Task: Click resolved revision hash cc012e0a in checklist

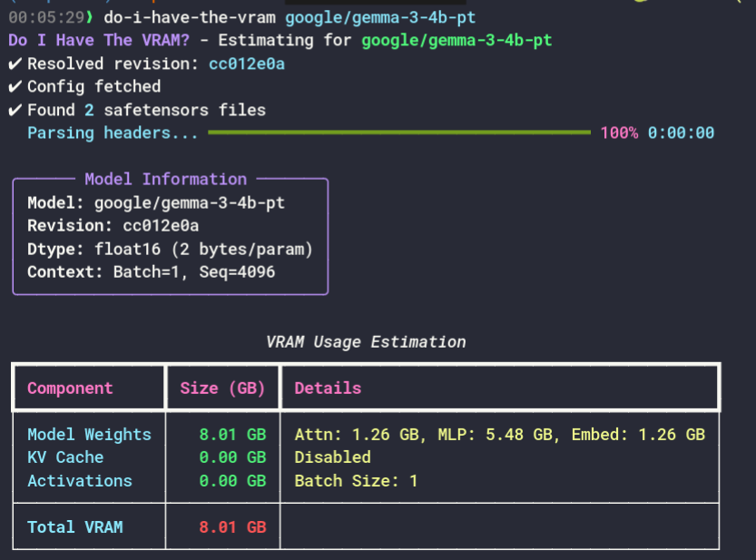Action: 246,64
